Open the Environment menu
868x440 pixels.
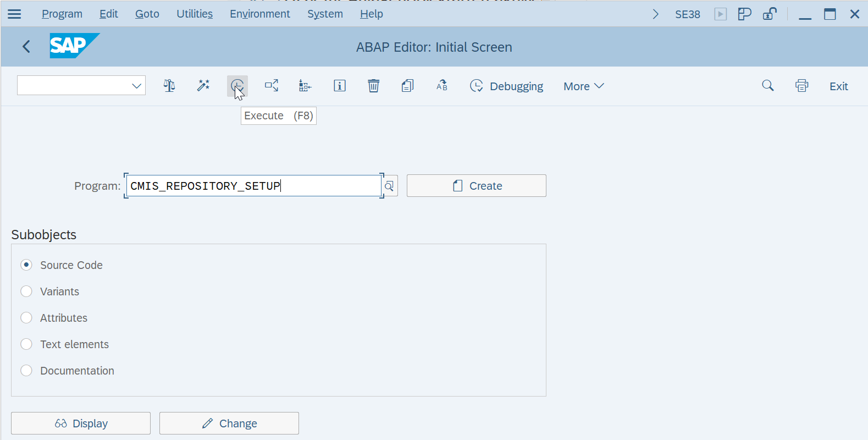click(x=260, y=14)
